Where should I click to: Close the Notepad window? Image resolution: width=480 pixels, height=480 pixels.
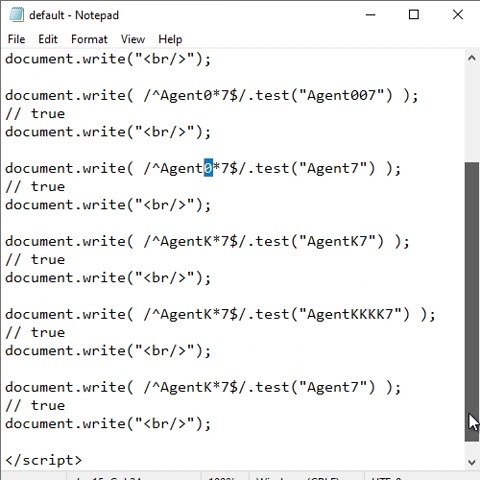click(458, 15)
